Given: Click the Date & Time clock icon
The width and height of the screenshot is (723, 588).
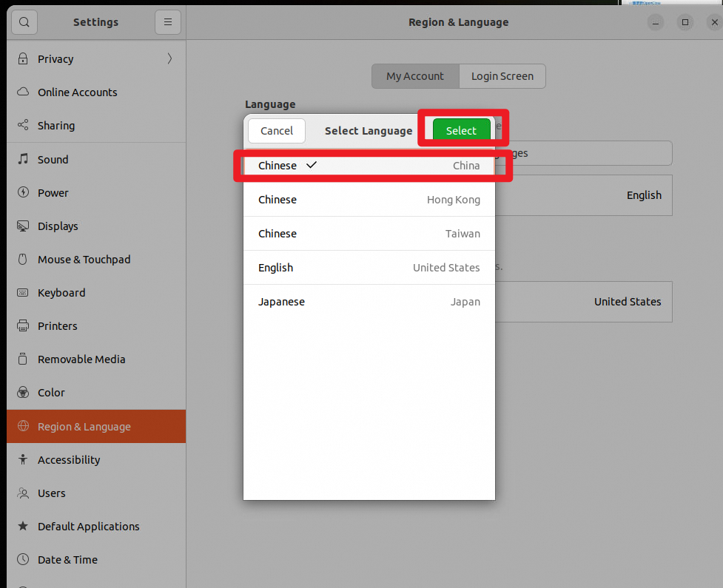Looking at the screenshot, I should pos(23,559).
